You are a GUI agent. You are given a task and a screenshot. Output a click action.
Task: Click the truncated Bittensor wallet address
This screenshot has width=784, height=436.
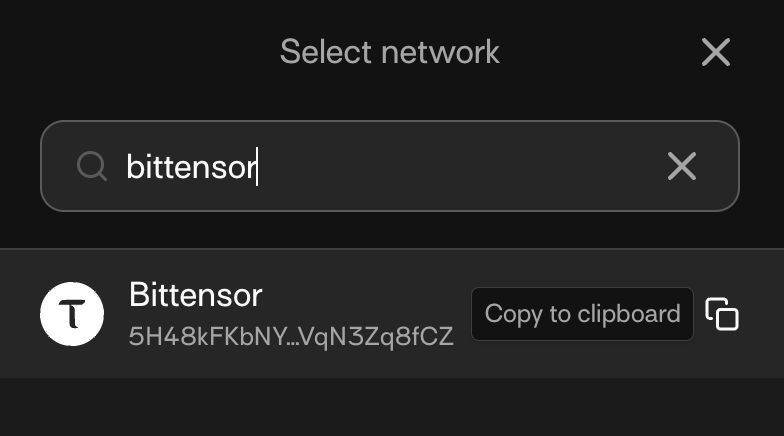[x=291, y=336]
